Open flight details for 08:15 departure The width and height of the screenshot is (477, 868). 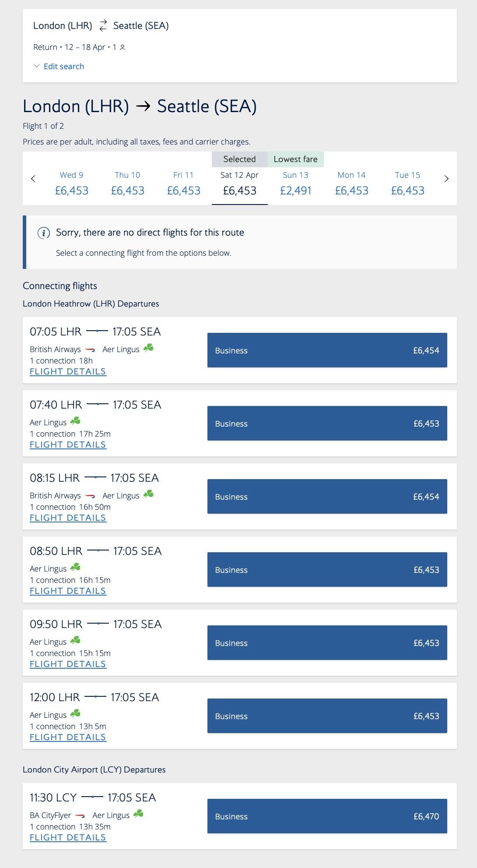tap(68, 518)
